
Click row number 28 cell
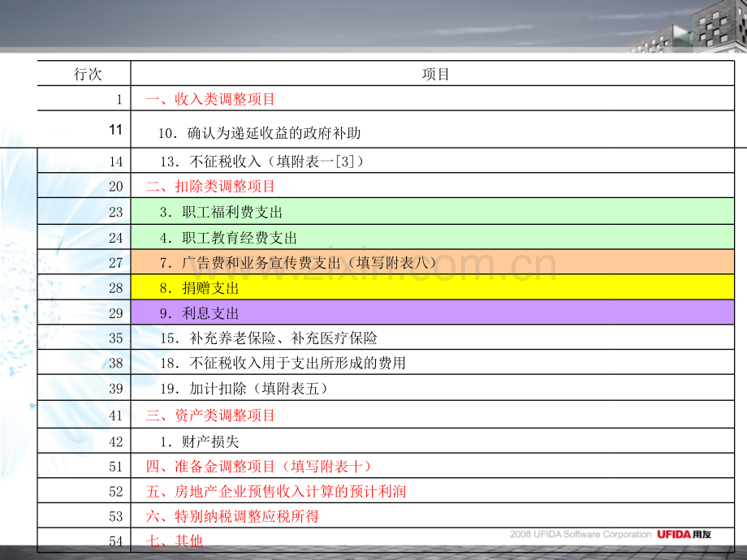pyautogui.click(x=84, y=287)
